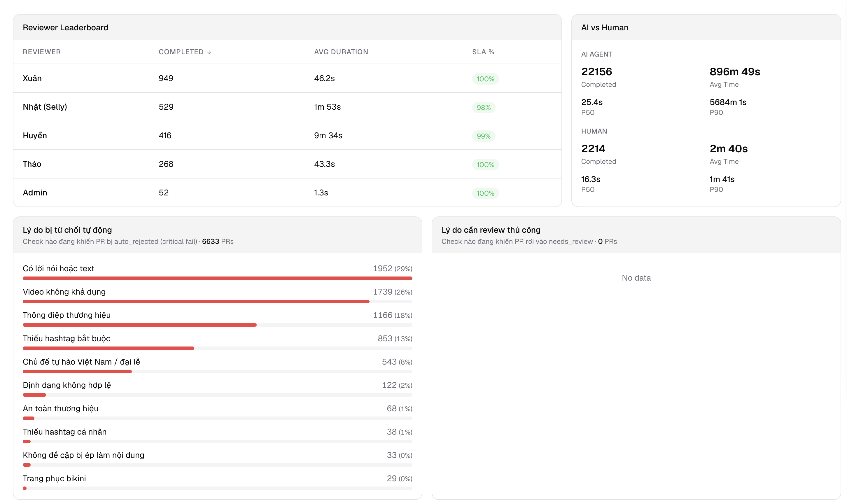The height and width of the screenshot is (504, 847).
Task: Click the sort arrow beside COMPLETED
Action: [209, 52]
